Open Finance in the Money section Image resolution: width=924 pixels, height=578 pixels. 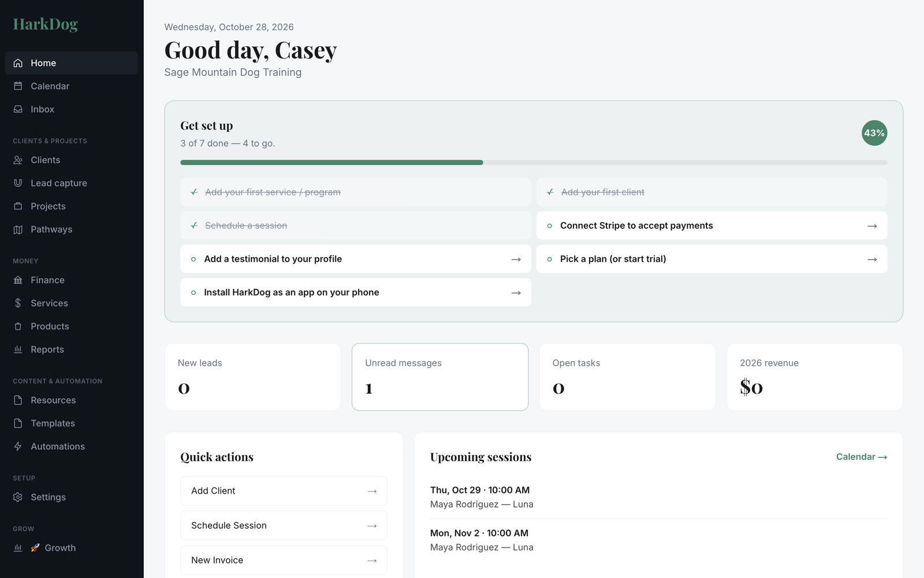tap(72, 280)
